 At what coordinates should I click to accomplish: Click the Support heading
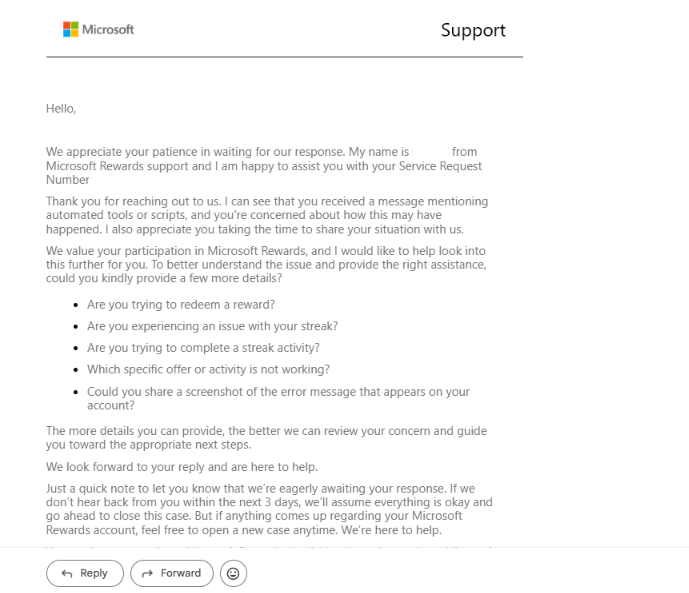pyautogui.click(x=473, y=30)
